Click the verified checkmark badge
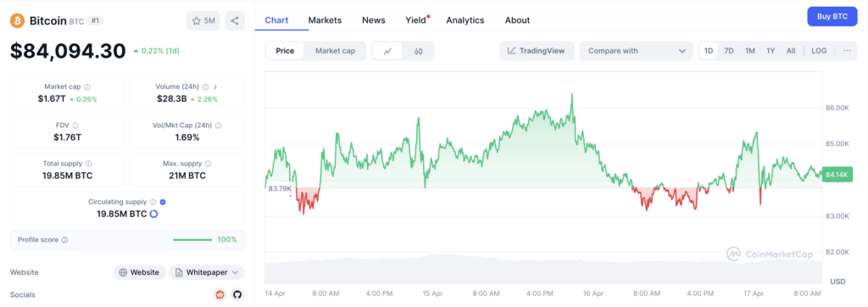 point(163,203)
